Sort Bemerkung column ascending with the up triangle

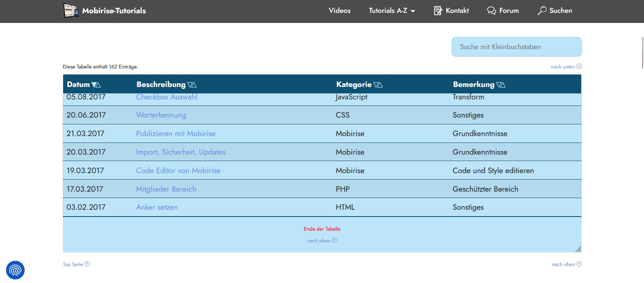click(503, 85)
